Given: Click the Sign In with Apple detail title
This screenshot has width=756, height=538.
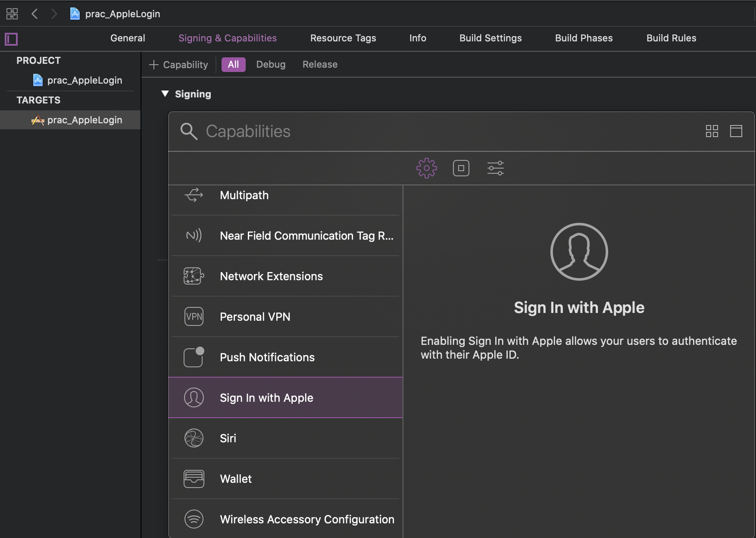Looking at the screenshot, I should (579, 307).
